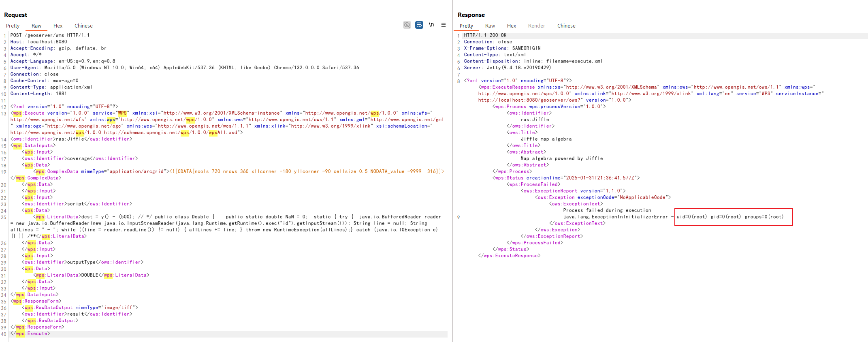Click the 'coverage' identifier line in request
Viewport: 868px width, 342px height.
tap(80, 158)
